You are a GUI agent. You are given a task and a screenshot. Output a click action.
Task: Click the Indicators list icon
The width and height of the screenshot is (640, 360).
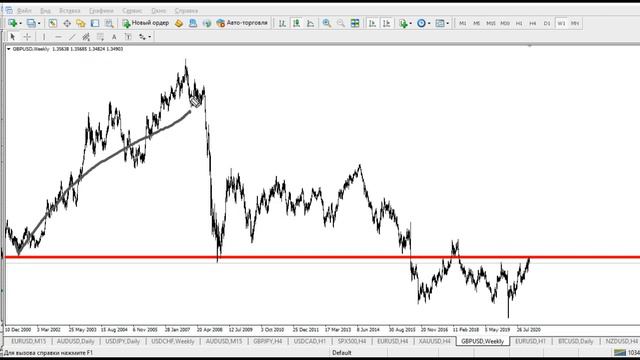pos(403,24)
